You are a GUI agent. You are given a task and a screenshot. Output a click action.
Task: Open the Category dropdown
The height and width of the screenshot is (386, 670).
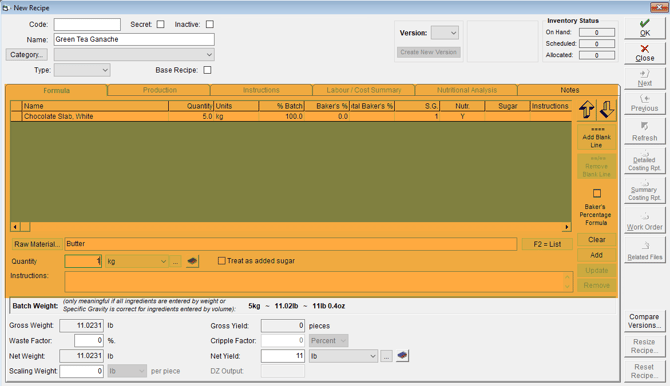click(134, 55)
